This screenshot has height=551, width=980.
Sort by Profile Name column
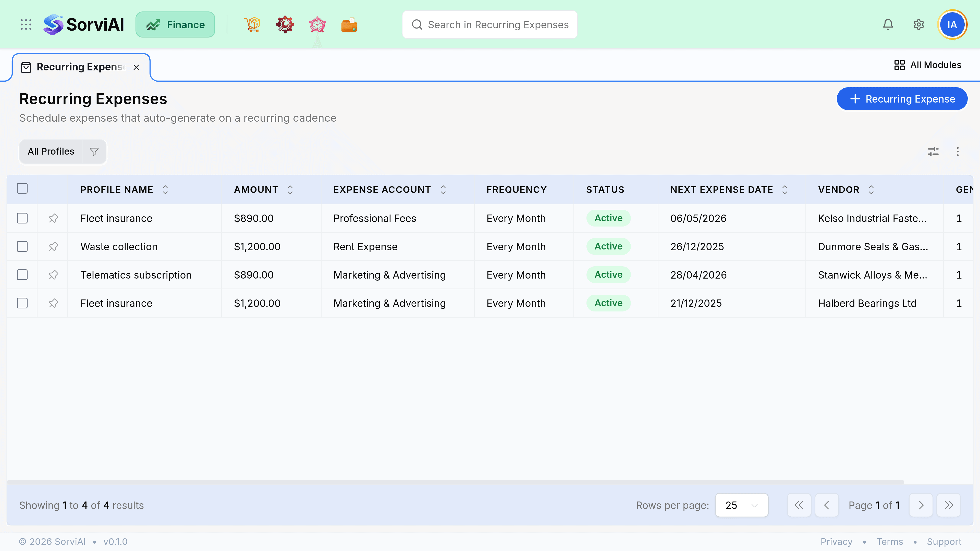click(165, 190)
